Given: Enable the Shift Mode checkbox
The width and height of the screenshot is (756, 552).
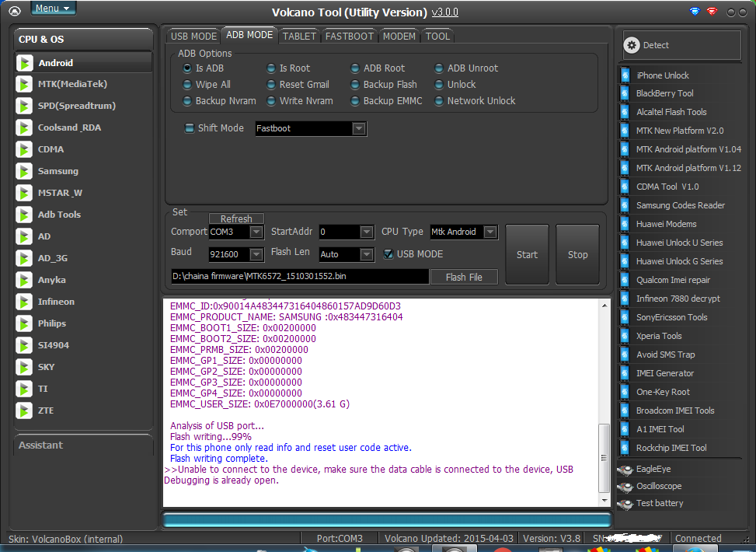Looking at the screenshot, I should [190, 128].
